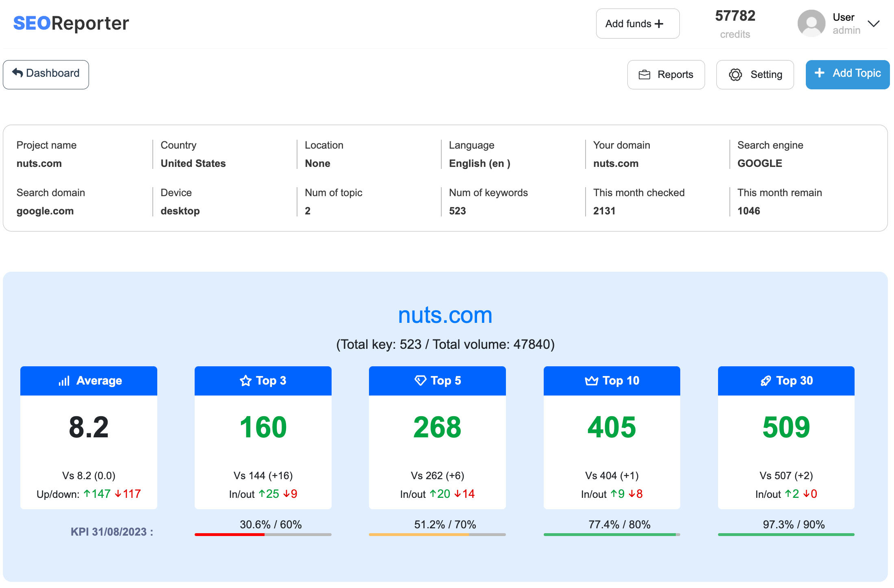Click the Country value United States
Image resolution: width=894 pixels, height=588 pixels.
193,163
